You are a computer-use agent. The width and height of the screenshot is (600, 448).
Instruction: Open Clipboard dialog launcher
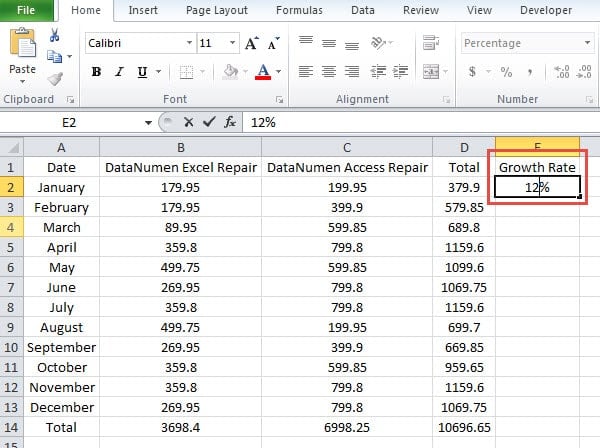[x=70, y=99]
